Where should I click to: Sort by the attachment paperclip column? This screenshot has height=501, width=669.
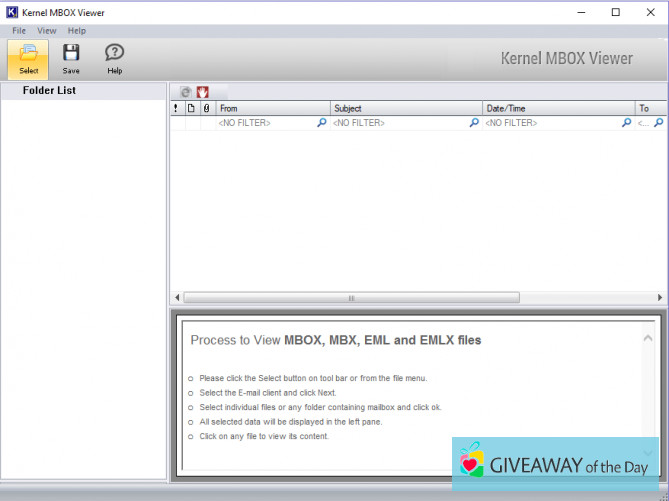point(206,108)
